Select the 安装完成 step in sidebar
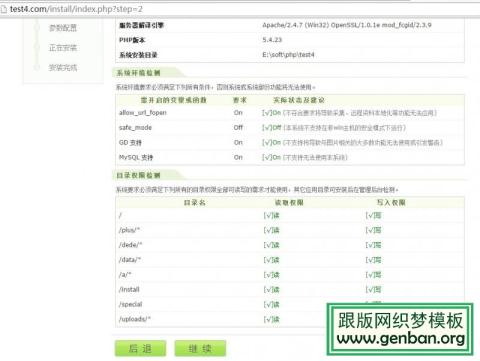The image size is (480, 361). click(63, 68)
